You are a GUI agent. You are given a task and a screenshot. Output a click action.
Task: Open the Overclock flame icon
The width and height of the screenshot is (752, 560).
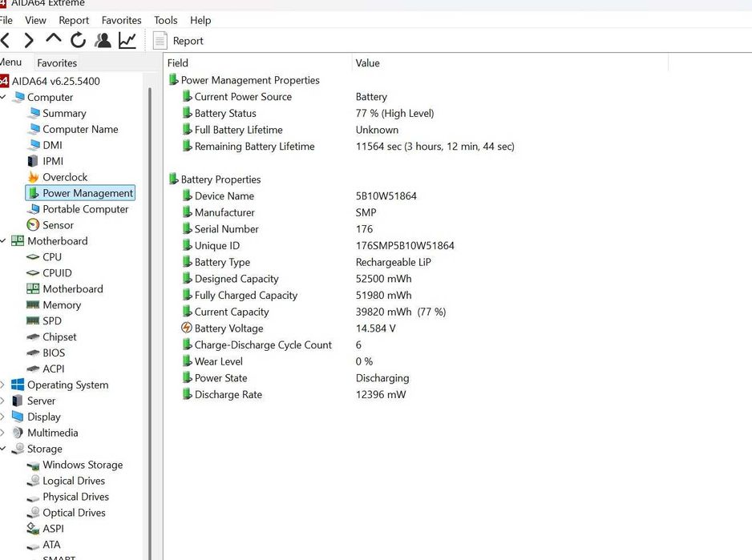coord(33,177)
